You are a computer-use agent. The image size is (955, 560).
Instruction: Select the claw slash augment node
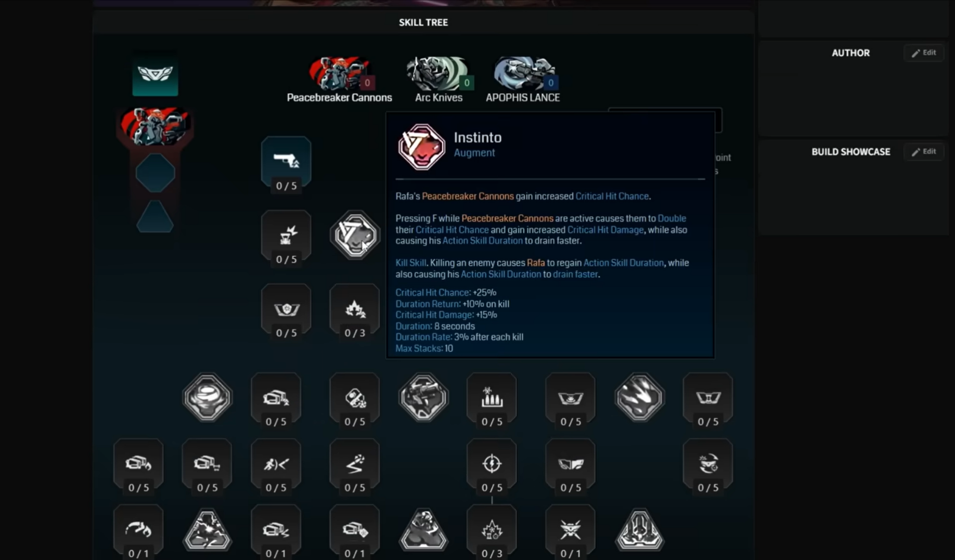(639, 397)
